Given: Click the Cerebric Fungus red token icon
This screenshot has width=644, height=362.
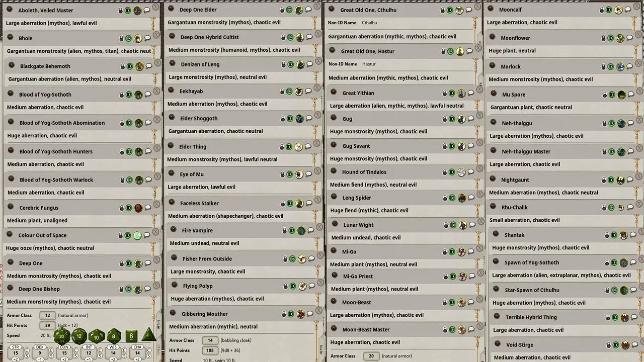Looking at the screenshot, I should [138, 208].
